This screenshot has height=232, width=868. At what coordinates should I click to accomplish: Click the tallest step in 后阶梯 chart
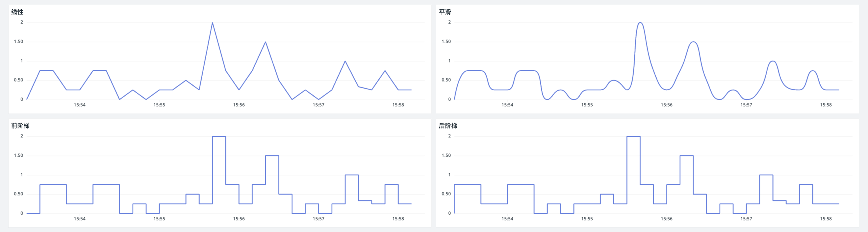coord(633,136)
